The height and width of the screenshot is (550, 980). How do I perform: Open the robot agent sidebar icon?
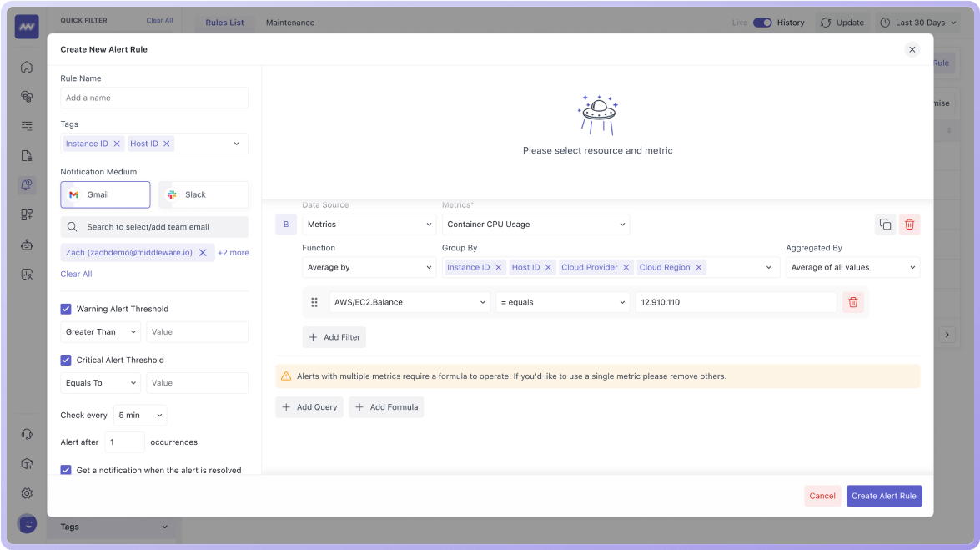click(x=27, y=245)
